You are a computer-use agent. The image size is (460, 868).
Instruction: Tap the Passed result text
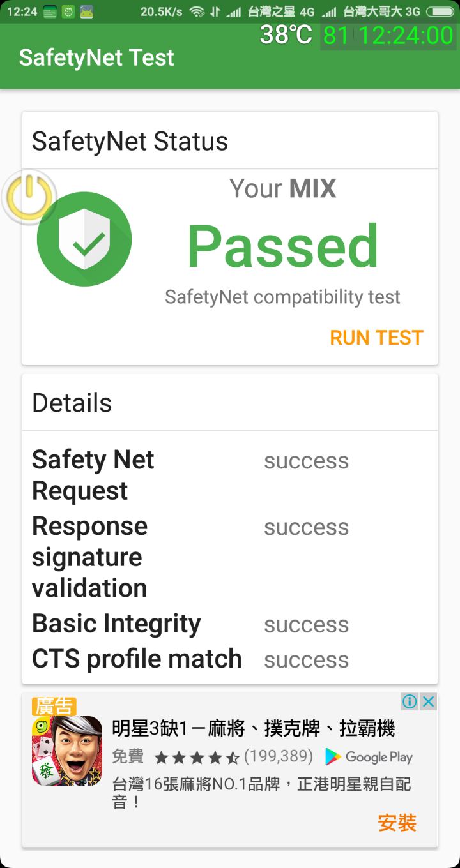click(x=283, y=246)
